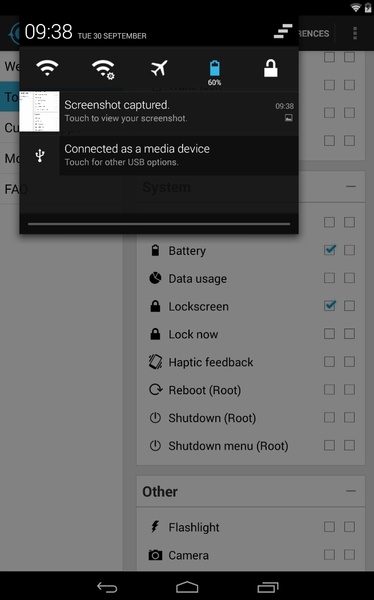Viewport: 374px width, 600px height.
Task: Check the first Haptic feedback checkbox
Action: 330,361
